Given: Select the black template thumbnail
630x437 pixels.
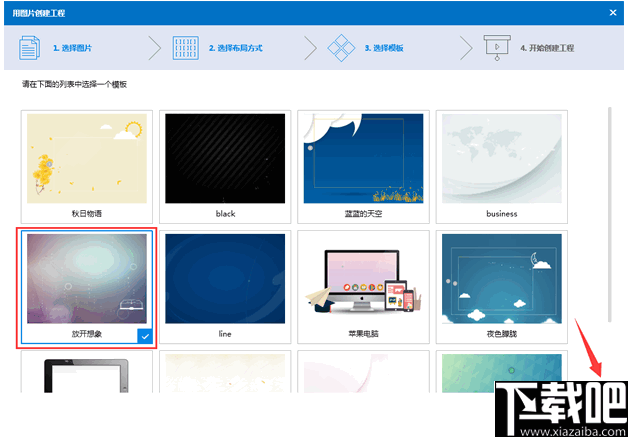Looking at the screenshot, I should pyautogui.click(x=225, y=159).
